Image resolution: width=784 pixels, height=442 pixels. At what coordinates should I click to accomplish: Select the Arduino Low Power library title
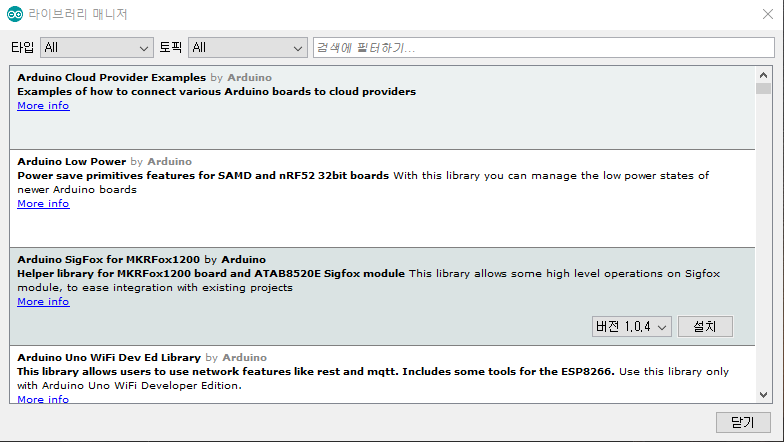click(72, 162)
